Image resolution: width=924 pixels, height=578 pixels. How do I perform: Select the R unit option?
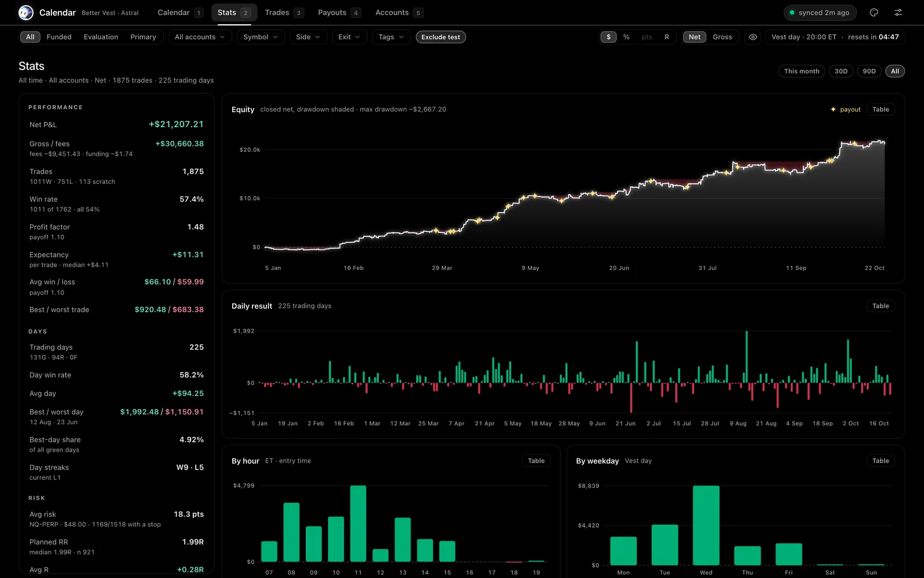tap(666, 37)
